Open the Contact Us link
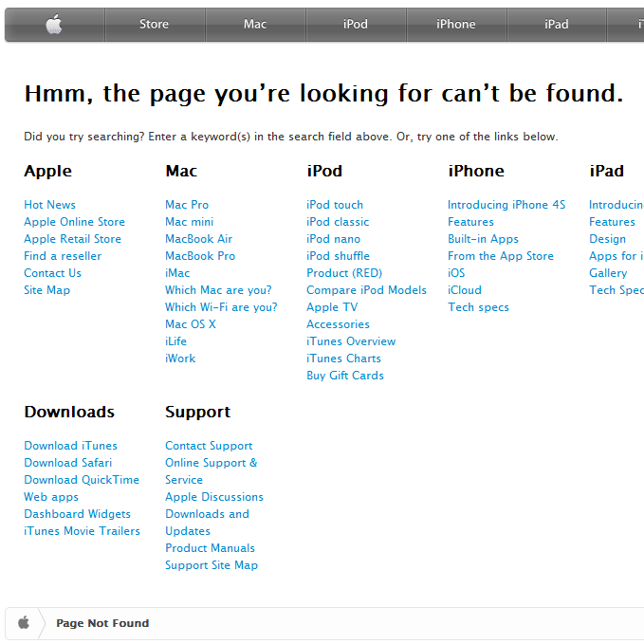Image resolution: width=644 pixels, height=644 pixels. click(x=52, y=273)
